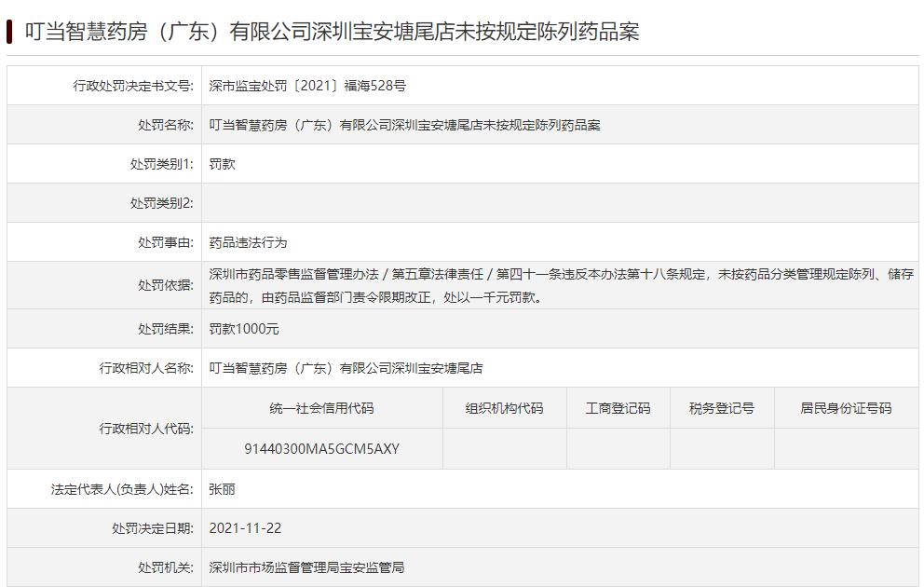This screenshot has width=924, height=587.
Task: Click the page title 叮当智慧药房 case heading
Action: pyautogui.click(x=332, y=32)
